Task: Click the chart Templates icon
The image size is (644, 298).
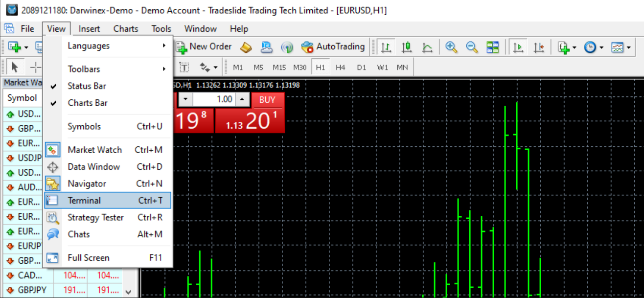Action: coord(617,47)
